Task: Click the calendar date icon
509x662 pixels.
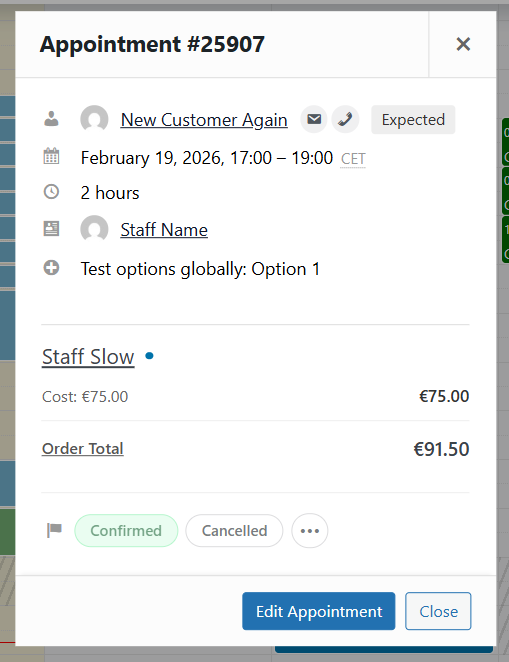Action: (x=51, y=156)
